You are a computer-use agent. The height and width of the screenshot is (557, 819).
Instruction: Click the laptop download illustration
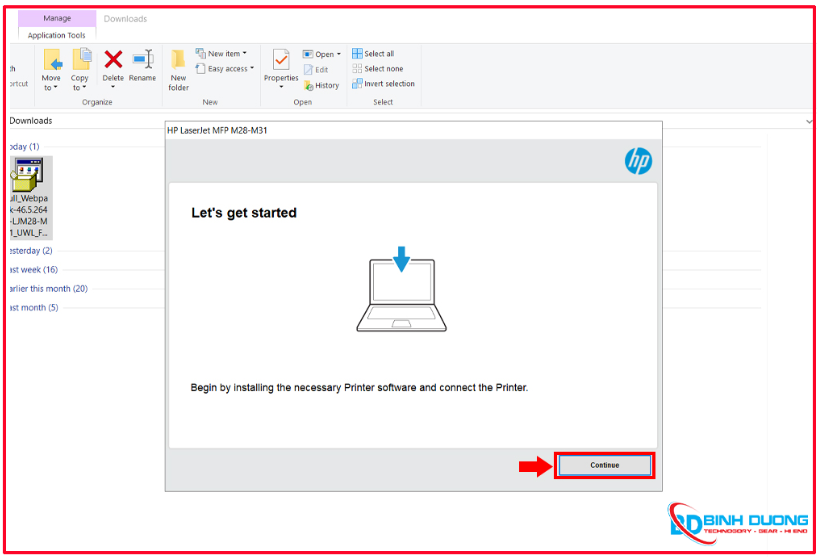(x=401, y=289)
